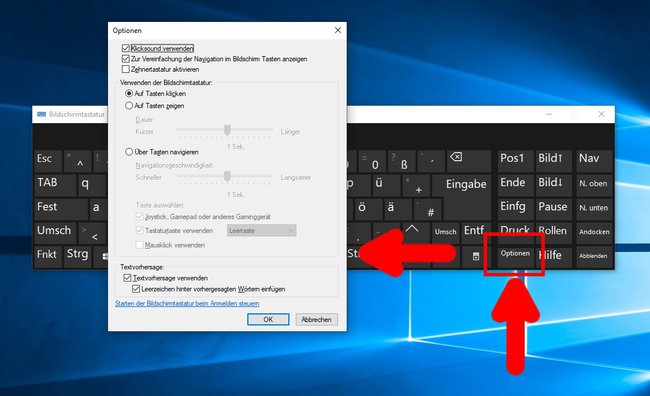Viewport: 650px width, 396px height.
Task: Click the OK button in Optionen dialog
Action: pyautogui.click(x=268, y=319)
